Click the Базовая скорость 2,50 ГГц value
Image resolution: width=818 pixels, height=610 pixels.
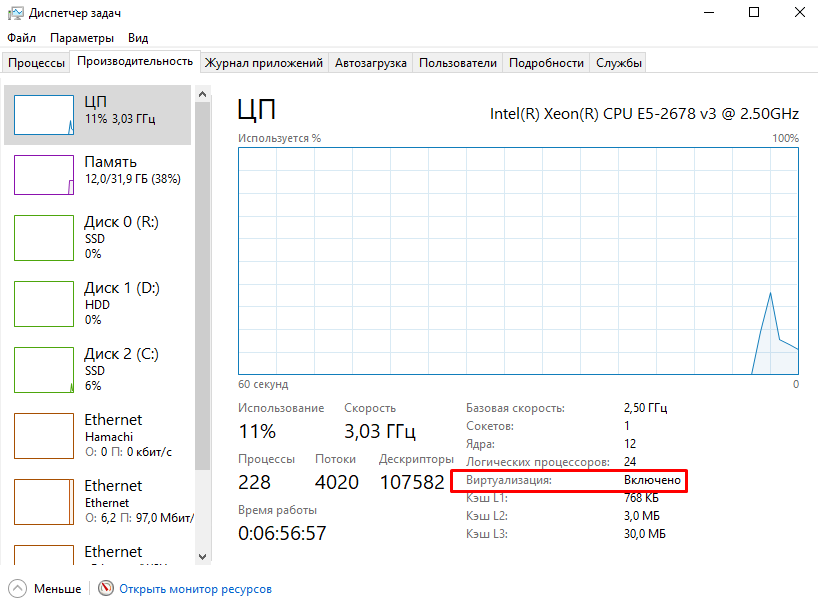[x=645, y=408]
